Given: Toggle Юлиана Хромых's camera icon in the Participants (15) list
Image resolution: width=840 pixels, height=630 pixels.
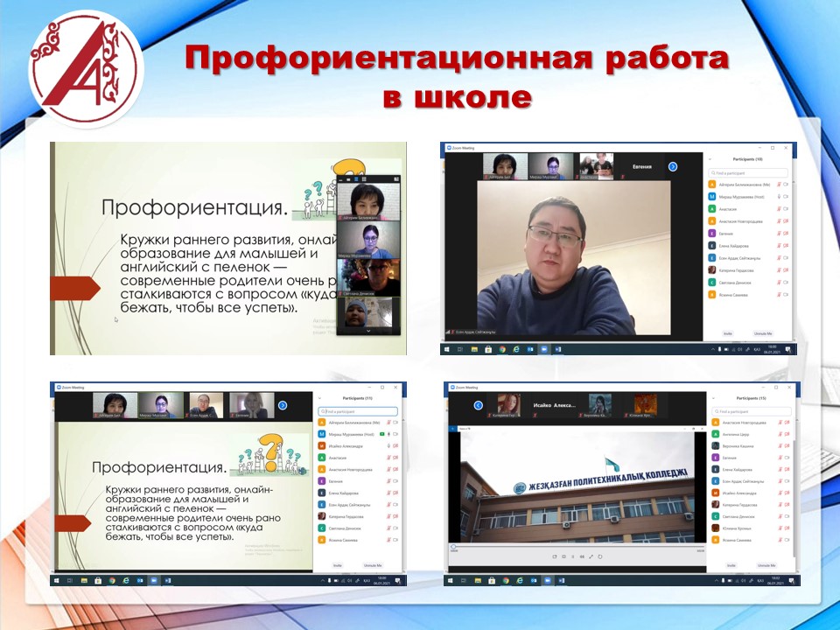Looking at the screenshot, I should (787, 528).
